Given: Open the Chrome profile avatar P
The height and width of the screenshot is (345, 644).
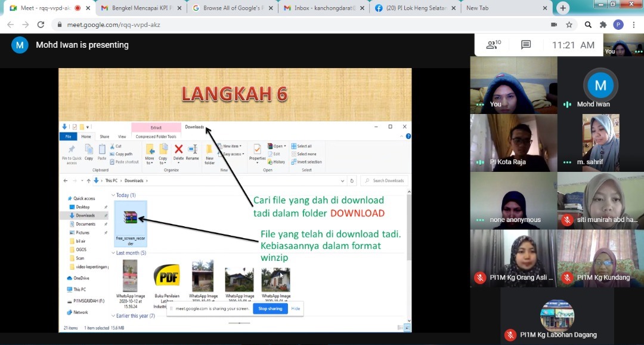Looking at the screenshot, I should click(x=618, y=24).
